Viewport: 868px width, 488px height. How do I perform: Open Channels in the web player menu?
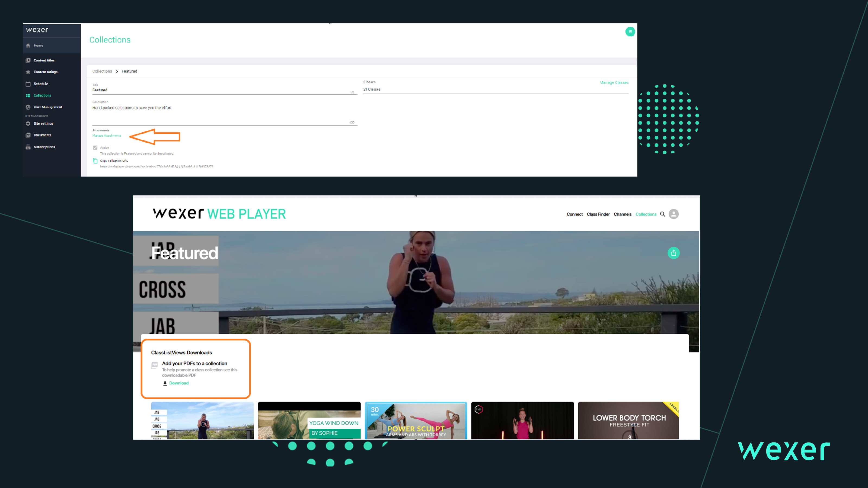pos(622,214)
